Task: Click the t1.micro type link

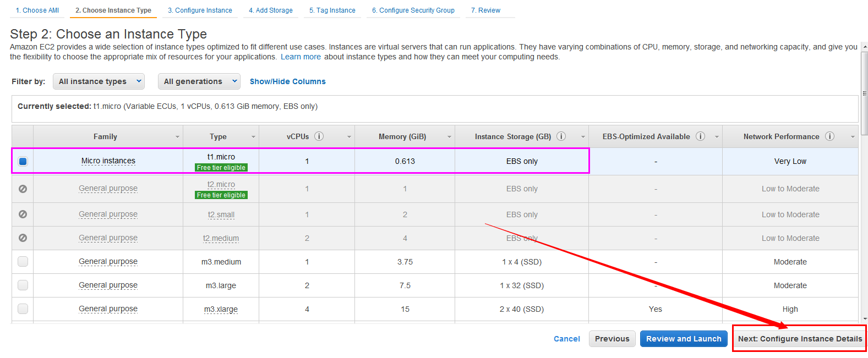Action: coord(221,157)
